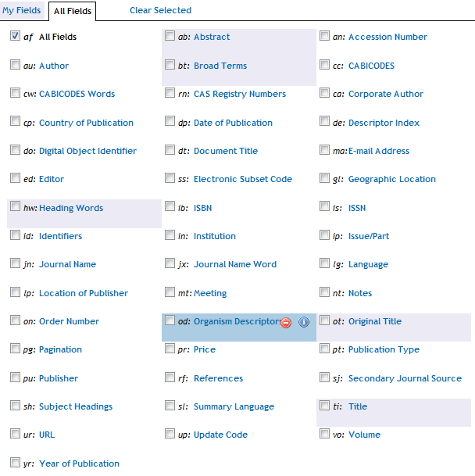The image size is (475, 476).
Task: Click the red remove icon beside Organism Descriptors
Action: point(287,322)
